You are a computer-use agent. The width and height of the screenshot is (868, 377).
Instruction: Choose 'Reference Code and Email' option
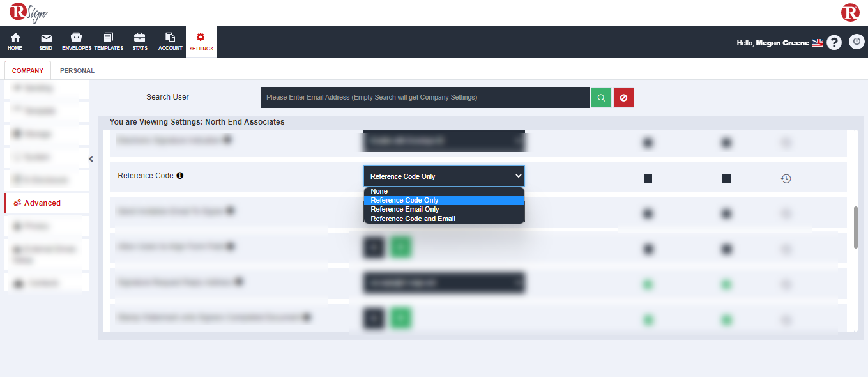coord(413,219)
